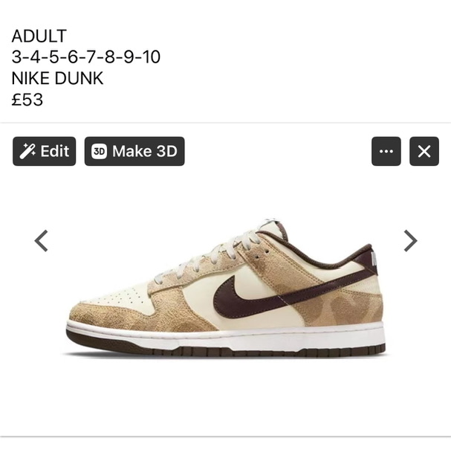Click the size list 3-4-5-6-7-8-9-10
This screenshot has width=451, height=476.
click(x=86, y=57)
